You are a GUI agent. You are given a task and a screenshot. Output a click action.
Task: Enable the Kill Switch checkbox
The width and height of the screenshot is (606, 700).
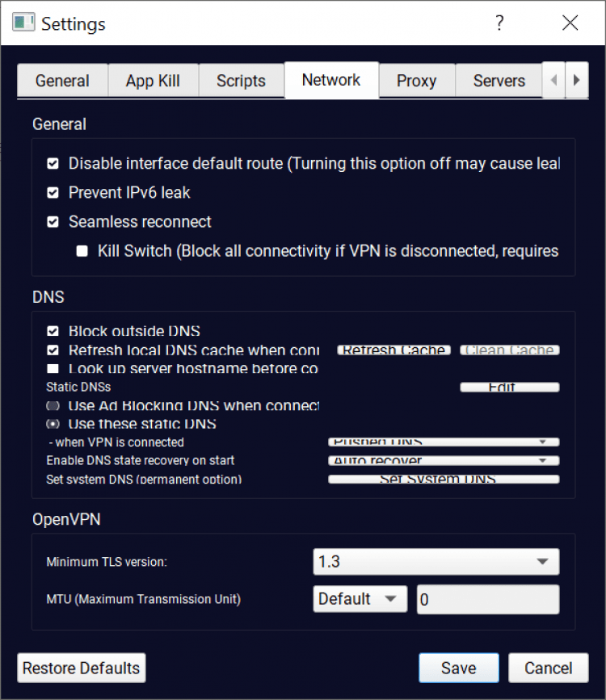click(82, 251)
